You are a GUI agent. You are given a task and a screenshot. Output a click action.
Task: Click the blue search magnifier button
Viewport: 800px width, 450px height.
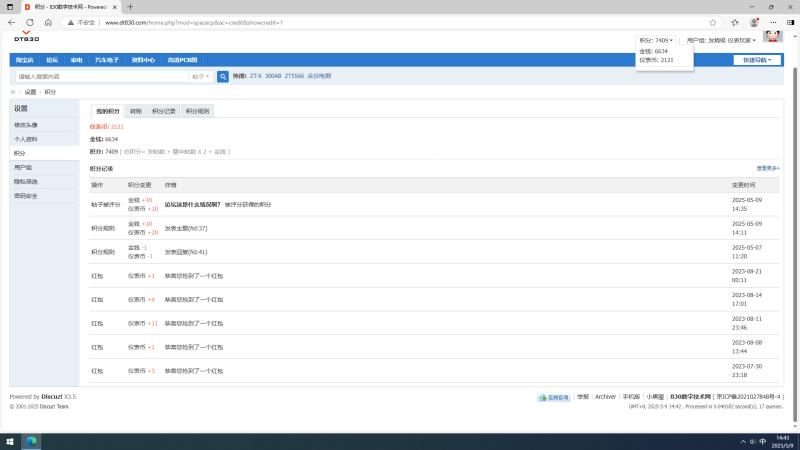click(224, 76)
